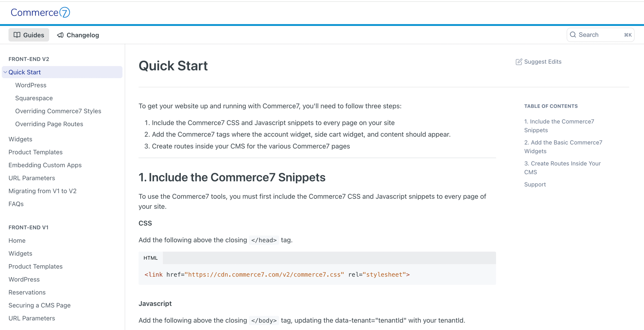Open the Reservations page
The image size is (644, 330).
(27, 292)
